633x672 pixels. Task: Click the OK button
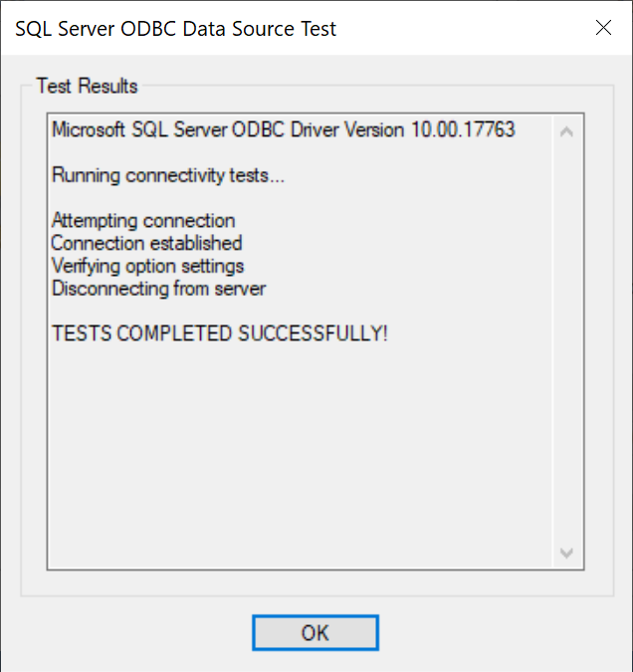click(x=315, y=633)
